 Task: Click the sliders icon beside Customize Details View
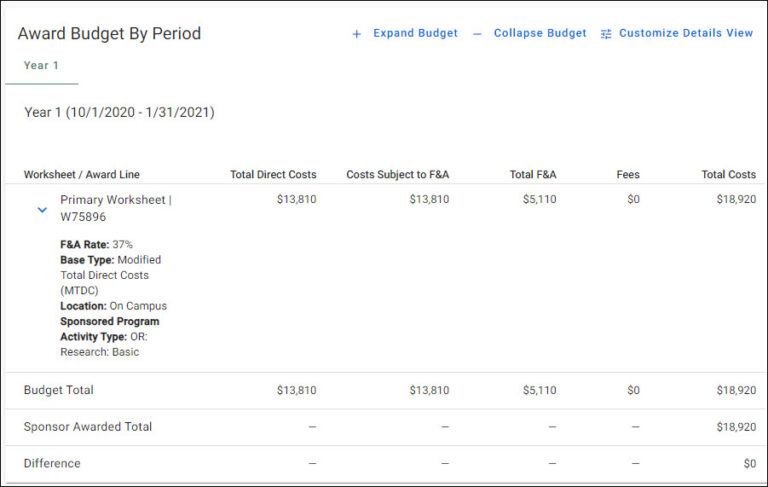coord(606,34)
